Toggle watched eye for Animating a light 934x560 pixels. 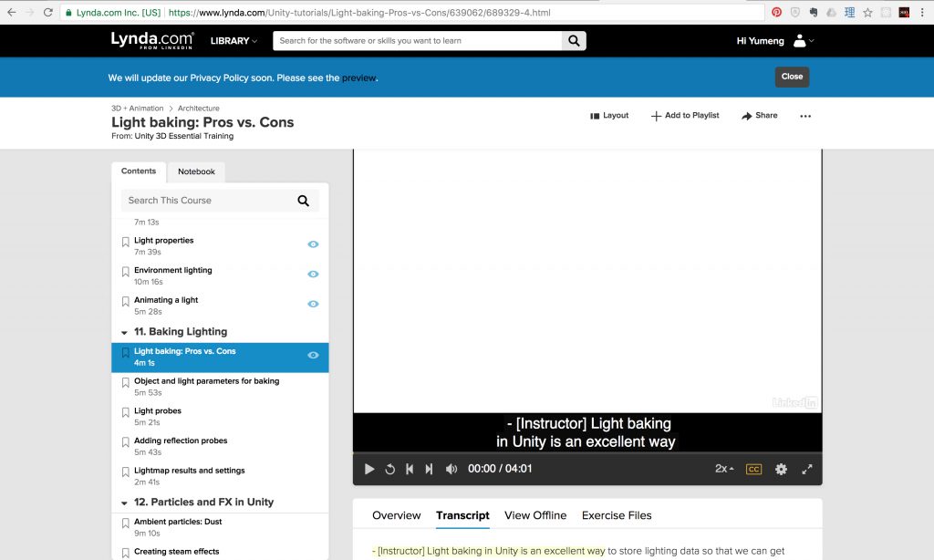pyautogui.click(x=313, y=304)
